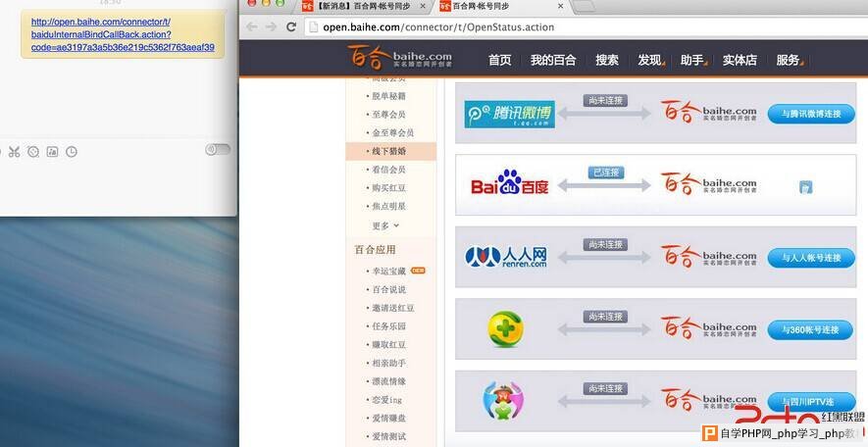Click the 360 green plus logo
The height and width of the screenshot is (447, 868).
point(505,328)
